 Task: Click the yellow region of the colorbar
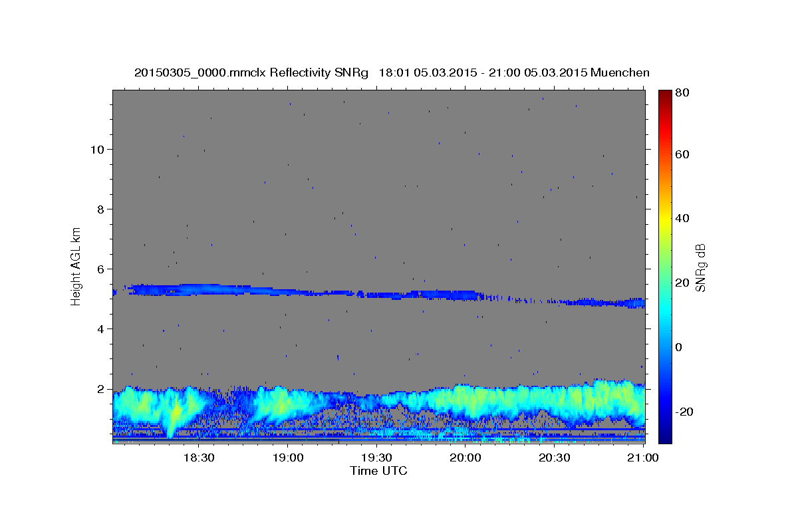(x=664, y=219)
